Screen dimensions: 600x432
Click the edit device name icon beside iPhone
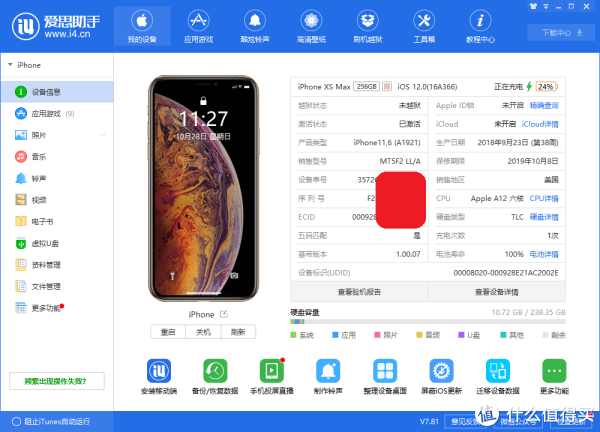click(x=224, y=314)
